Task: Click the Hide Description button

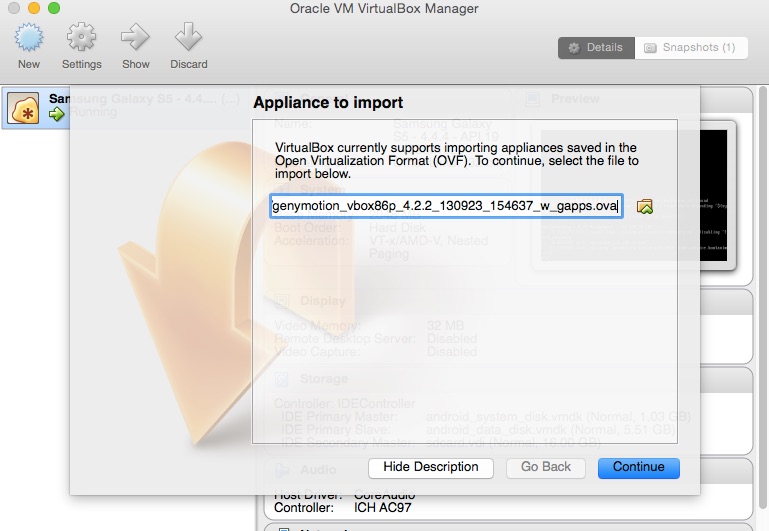Action: point(431,468)
